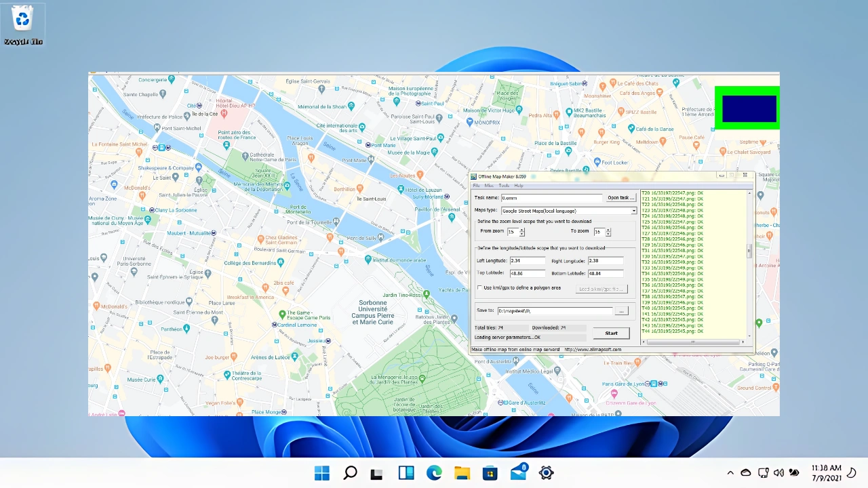Click inside the Task name field
The width and height of the screenshot is (868, 488).
[x=551, y=198]
